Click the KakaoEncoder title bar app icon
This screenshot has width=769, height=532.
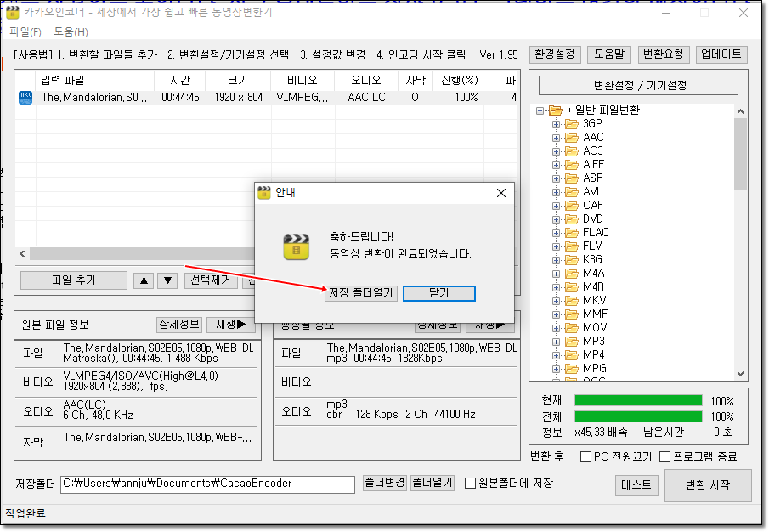12,12
